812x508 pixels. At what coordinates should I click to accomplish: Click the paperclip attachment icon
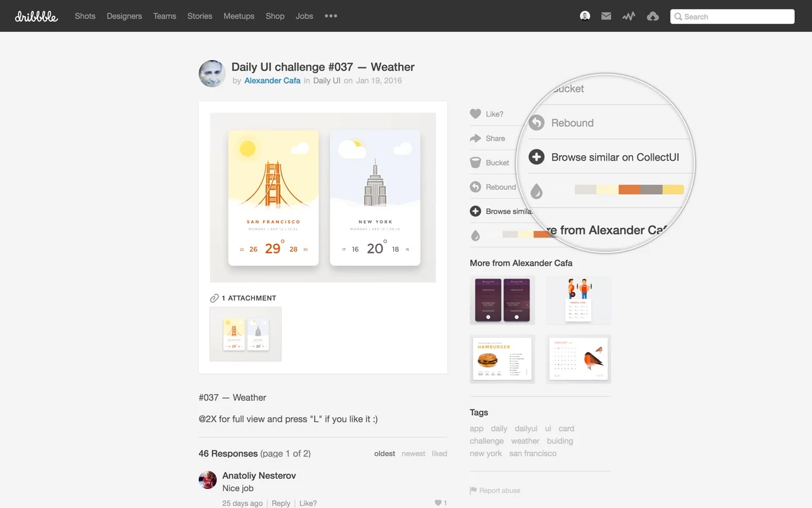[214, 298]
